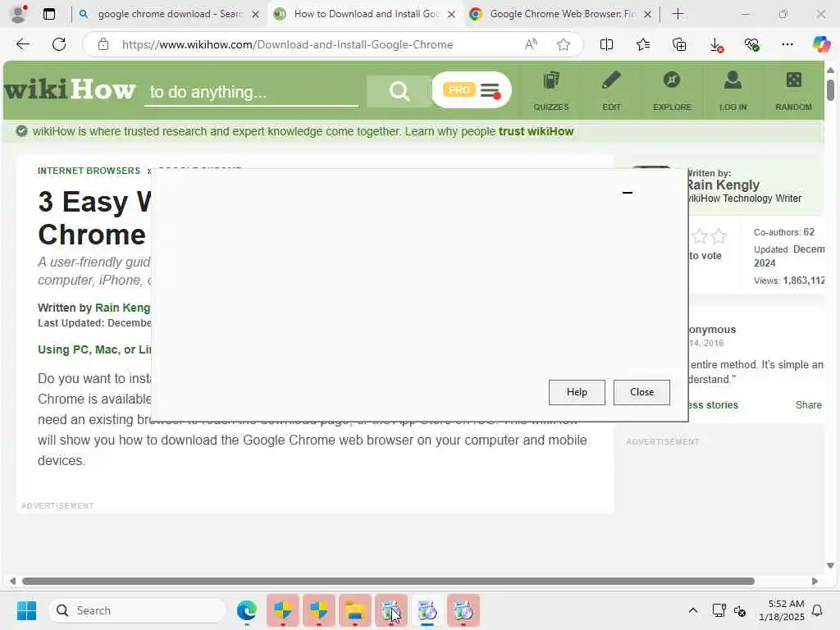Open Collections panel

tap(679, 44)
